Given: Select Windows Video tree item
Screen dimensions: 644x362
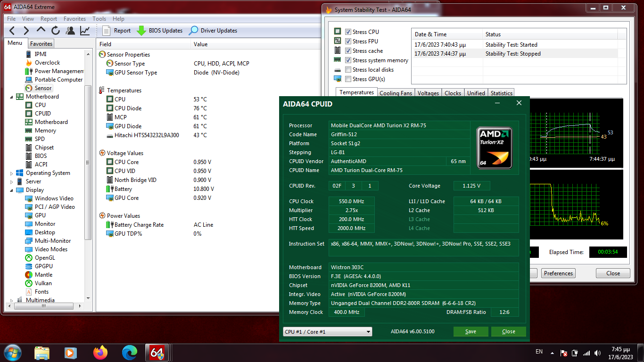Looking at the screenshot, I should (x=49, y=198).
